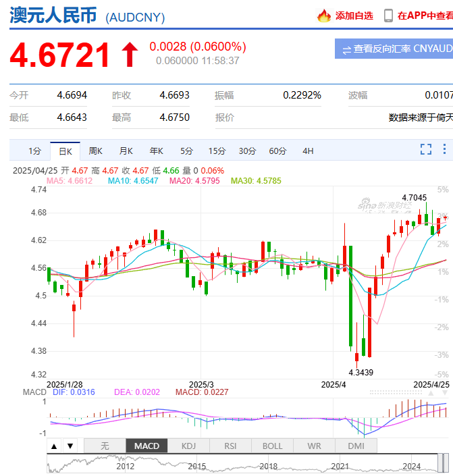Viewport: 453px width, 476px height.
Task: Click the MA10: 4.6547 legend label
Action: 133,181
